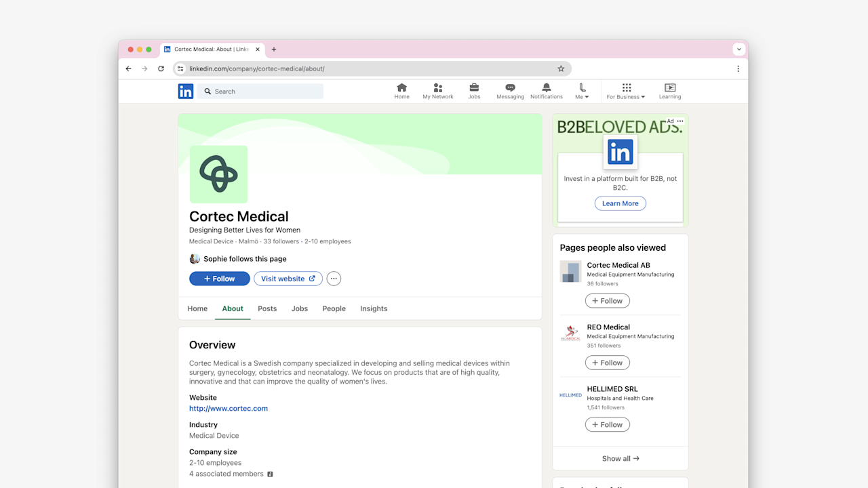The height and width of the screenshot is (488, 868).
Task: Click the HELLIMED logo thumbnail
Action: click(570, 395)
